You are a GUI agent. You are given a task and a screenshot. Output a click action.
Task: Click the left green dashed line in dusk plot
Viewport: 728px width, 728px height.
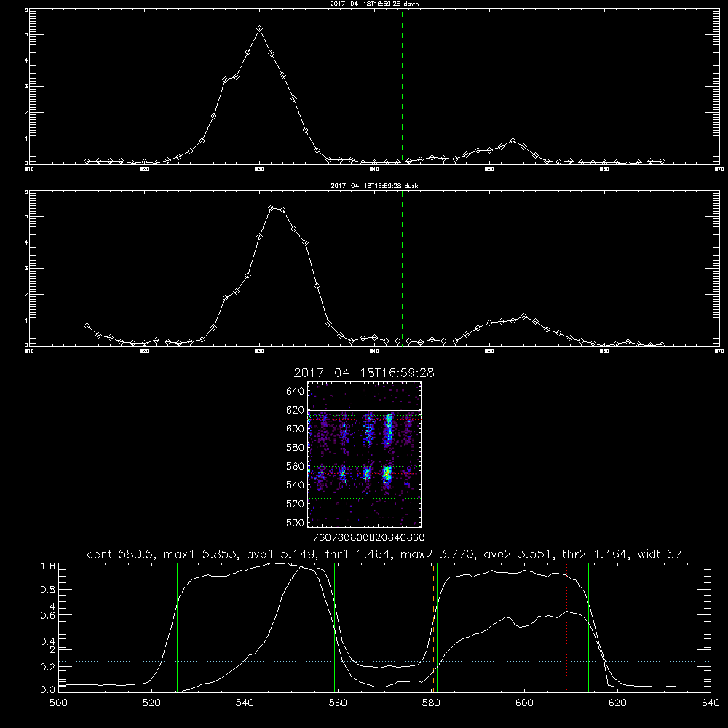pyautogui.click(x=232, y=269)
